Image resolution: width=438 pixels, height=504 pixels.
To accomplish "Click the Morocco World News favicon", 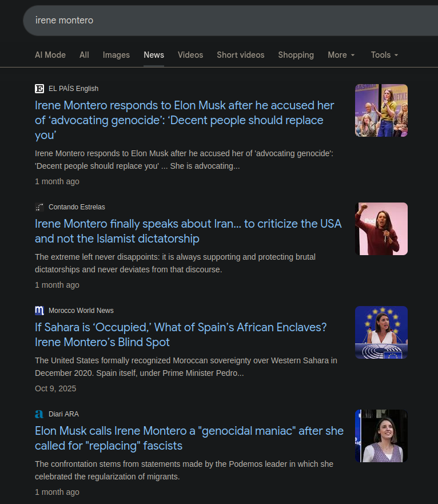I will [x=39, y=311].
